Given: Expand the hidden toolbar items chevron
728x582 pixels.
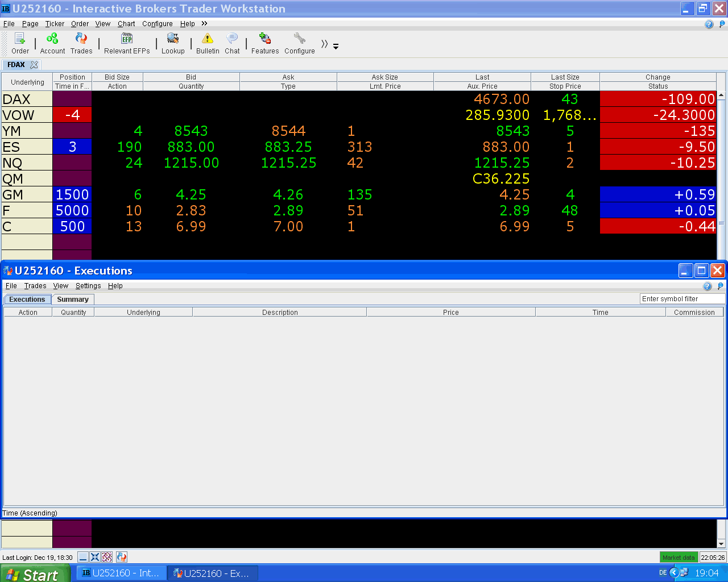Looking at the screenshot, I should (x=324, y=44).
